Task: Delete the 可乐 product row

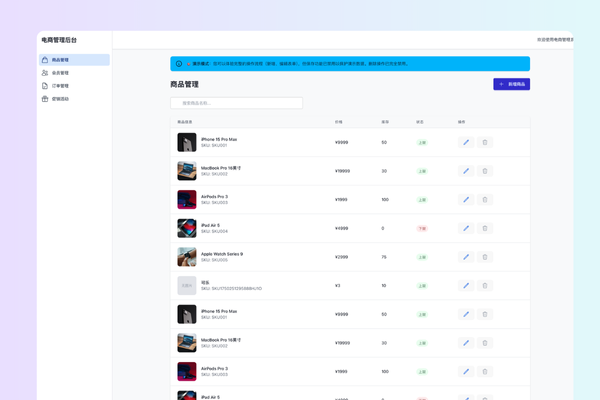Action: [x=485, y=286]
